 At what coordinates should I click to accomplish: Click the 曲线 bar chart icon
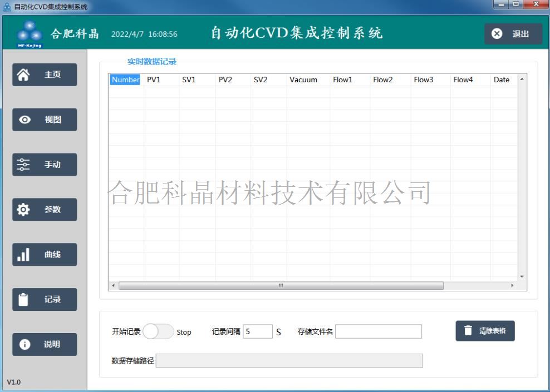tap(24, 255)
